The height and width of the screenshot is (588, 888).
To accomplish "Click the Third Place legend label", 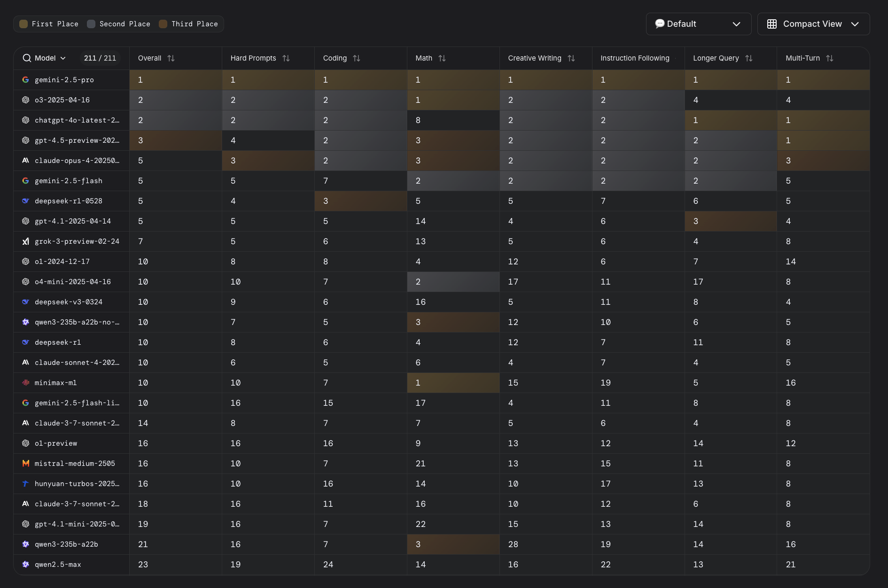I will click(x=195, y=24).
